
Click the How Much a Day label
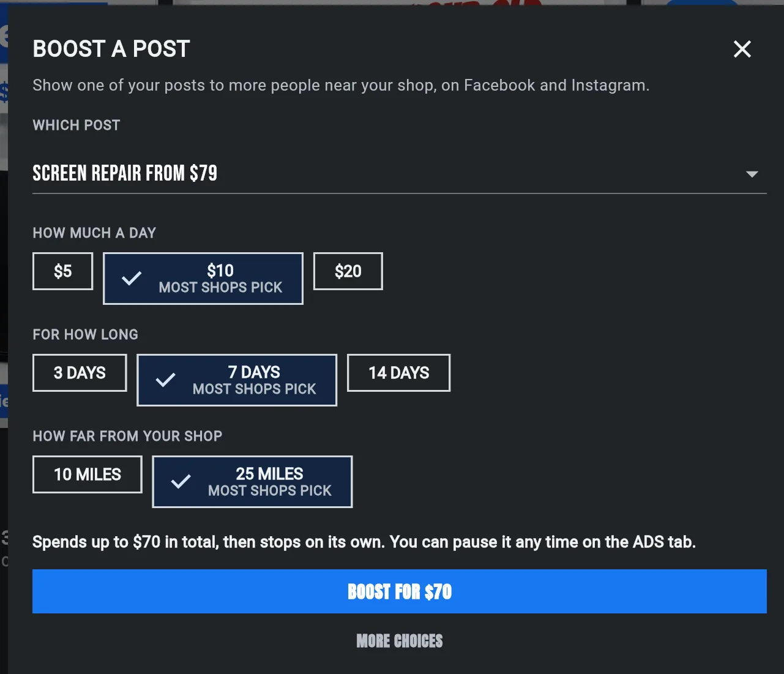[94, 233]
